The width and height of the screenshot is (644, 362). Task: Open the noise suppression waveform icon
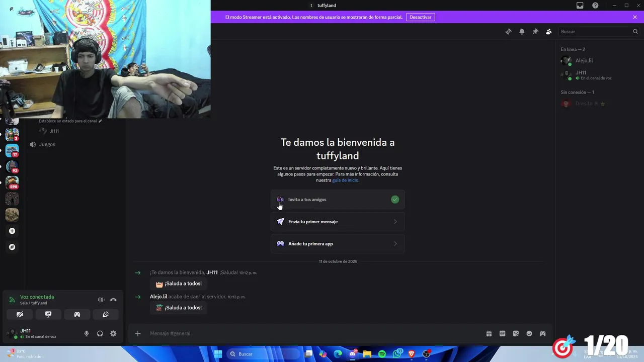[101, 300]
